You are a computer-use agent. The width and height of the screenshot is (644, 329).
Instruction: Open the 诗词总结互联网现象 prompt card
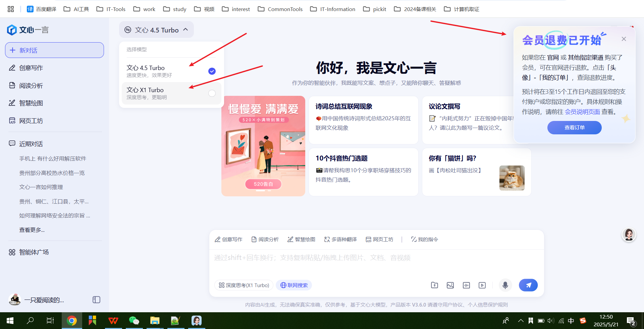tap(364, 120)
